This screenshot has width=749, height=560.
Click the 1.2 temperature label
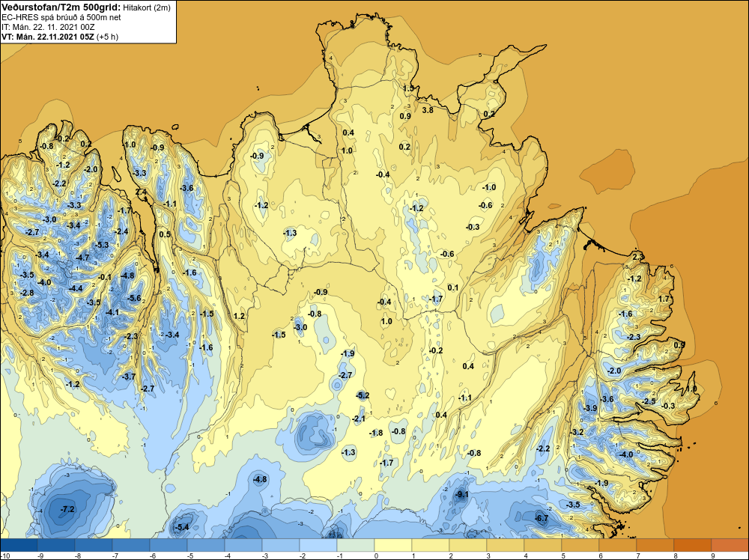(239, 316)
